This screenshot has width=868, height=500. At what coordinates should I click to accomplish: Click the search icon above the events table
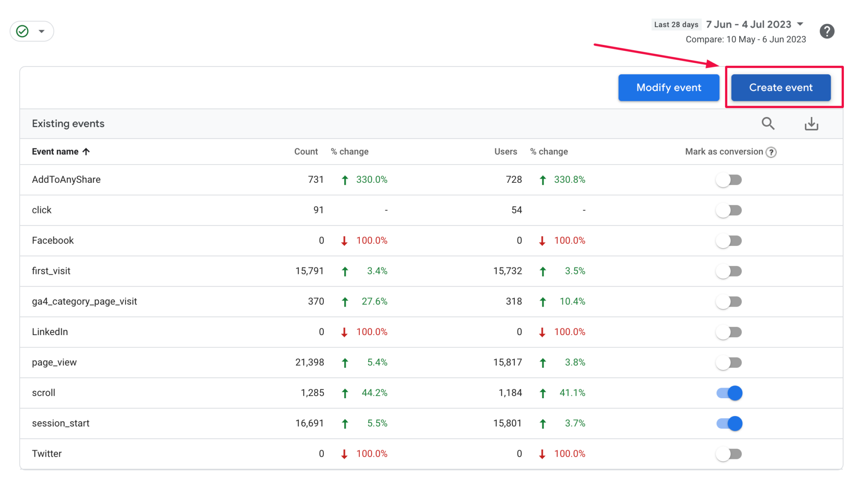click(768, 123)
